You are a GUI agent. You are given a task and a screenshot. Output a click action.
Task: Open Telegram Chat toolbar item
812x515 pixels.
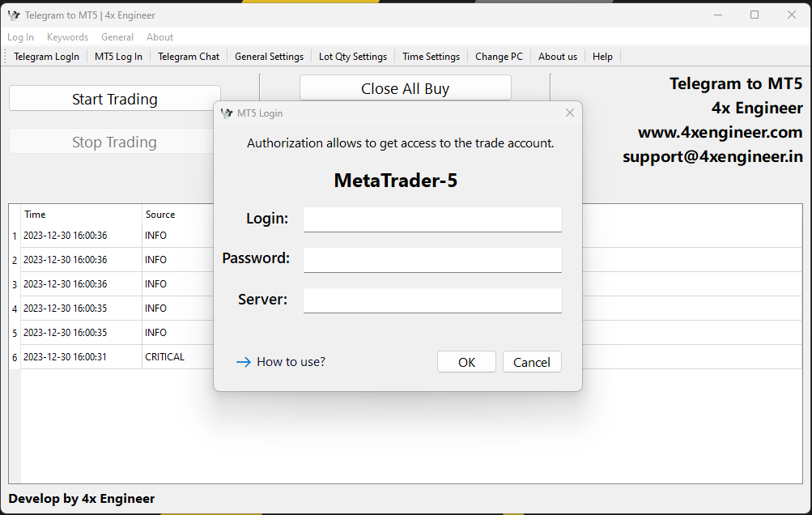click(x=189, y=57)
